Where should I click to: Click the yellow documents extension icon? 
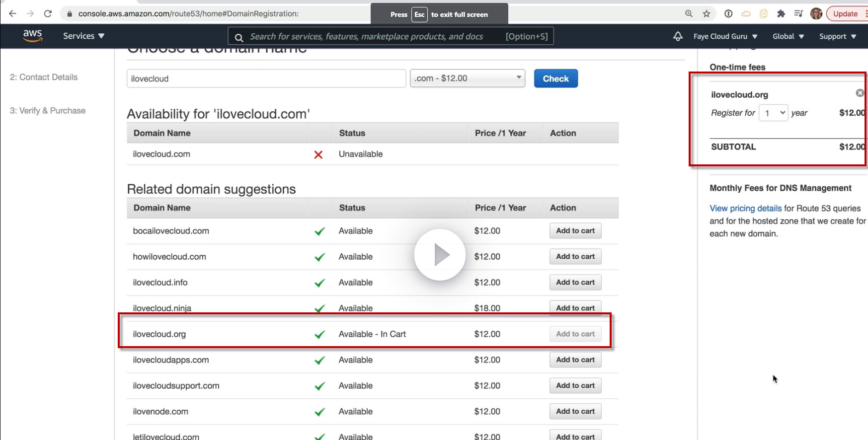point(764,14)
